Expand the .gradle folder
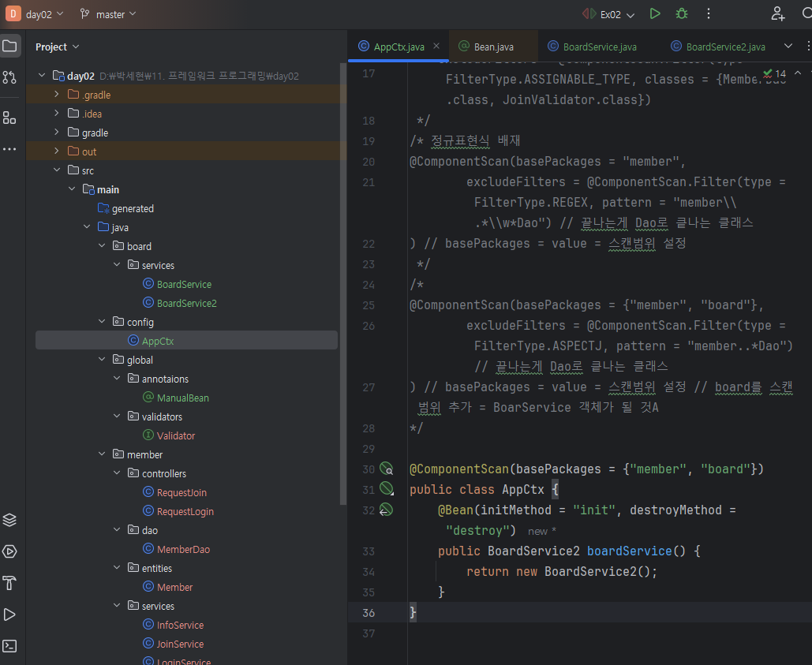The height and width of the screenshot is (665, 812). (x=57, y=95)
